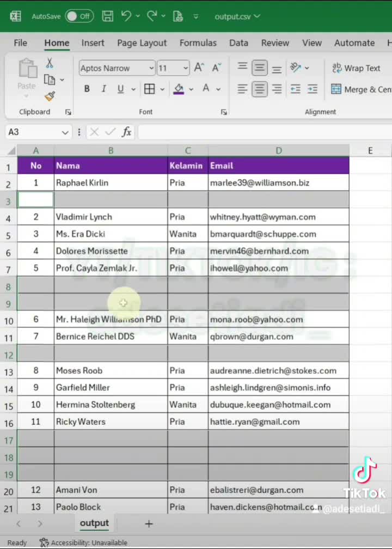Click Increase Font Size icon
Viewport: 392px width, 549px height.
coord(199,67)
